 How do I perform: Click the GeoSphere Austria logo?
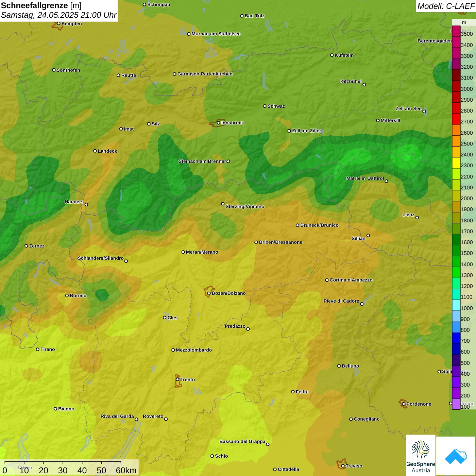point(421,455)
